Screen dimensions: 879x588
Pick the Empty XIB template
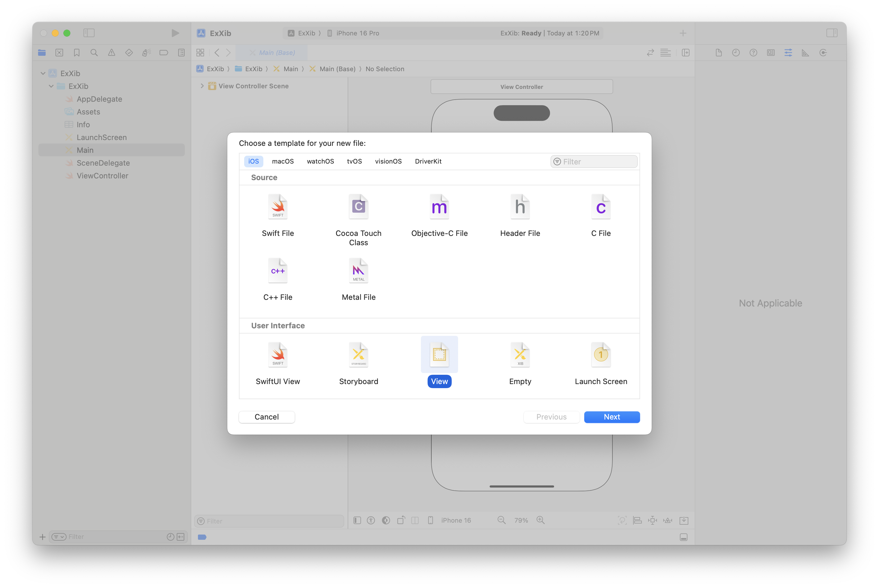(520, 355)
